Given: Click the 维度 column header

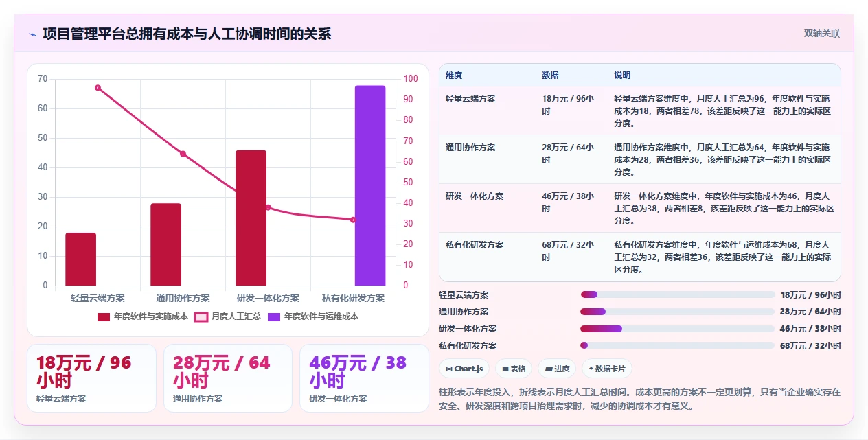Looking at the screenshot, I should [x=454, y=76].
